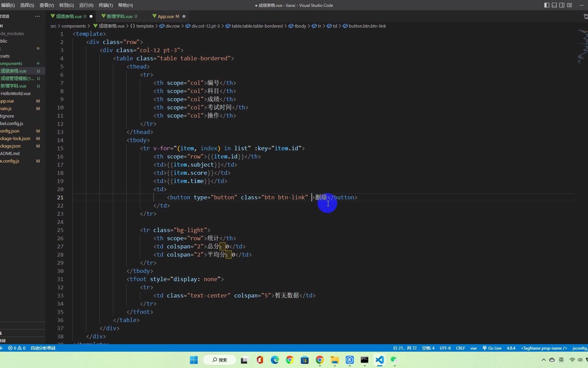588x368 pixels.
Task: Place cursor on 暂无数据 text line
Action: [x=287, y=295]
